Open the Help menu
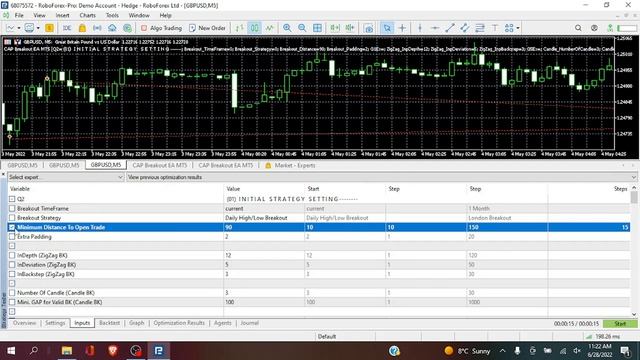 165,16
